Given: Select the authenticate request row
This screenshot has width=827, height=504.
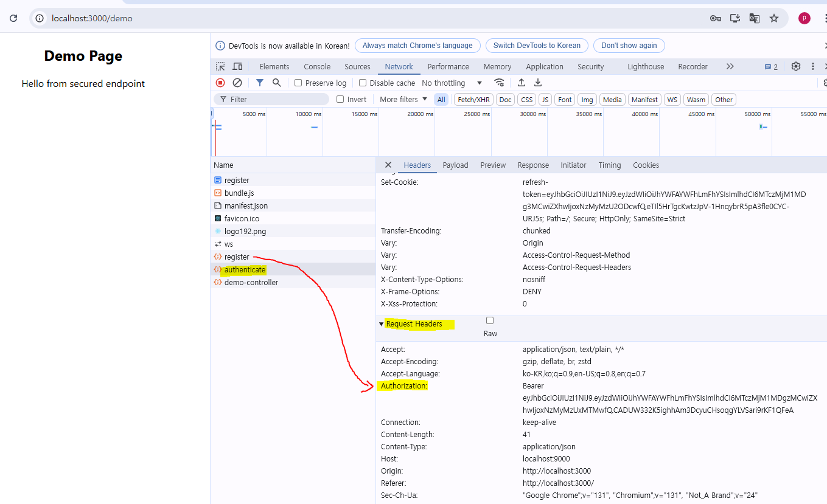Looking at the screenshot, I should pos(293,269).
